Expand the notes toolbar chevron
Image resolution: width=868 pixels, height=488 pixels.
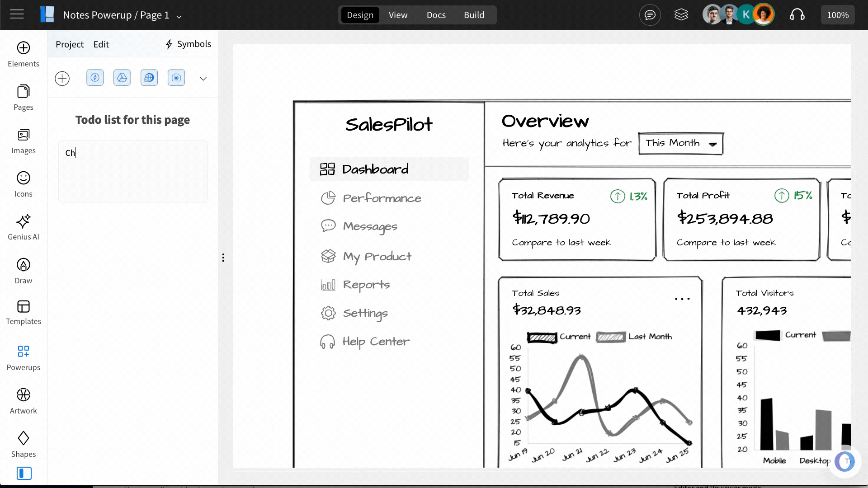203,78
